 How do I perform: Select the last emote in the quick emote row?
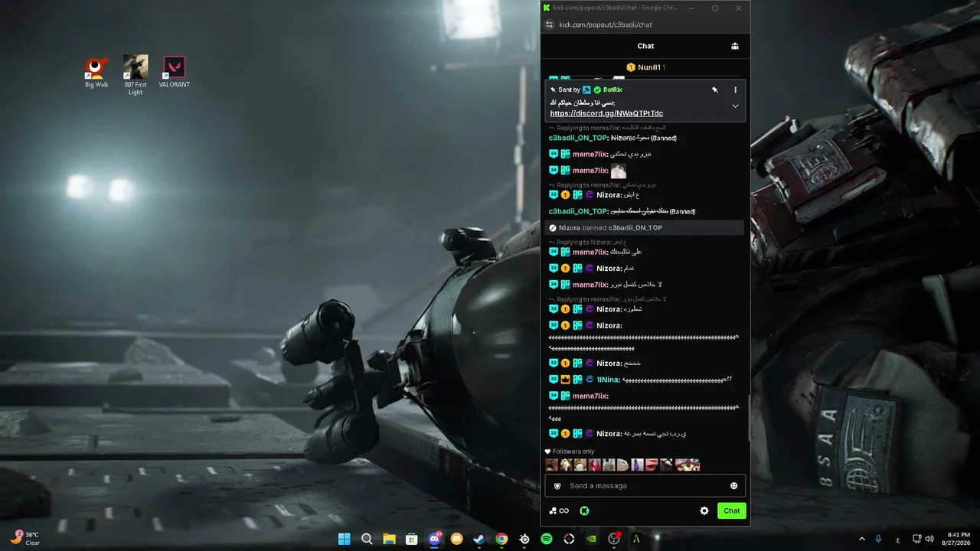pyautogui.click(x=687, y=465)
